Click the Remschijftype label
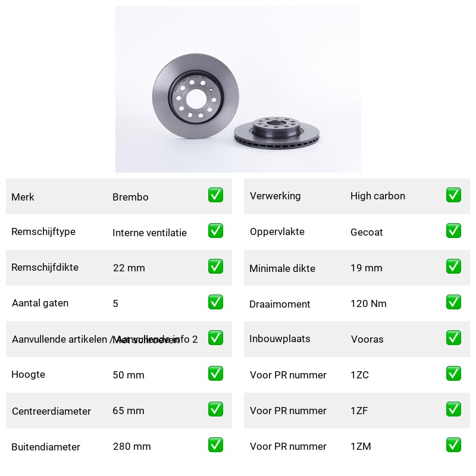 pyautogui.click(x=43, y=231)
